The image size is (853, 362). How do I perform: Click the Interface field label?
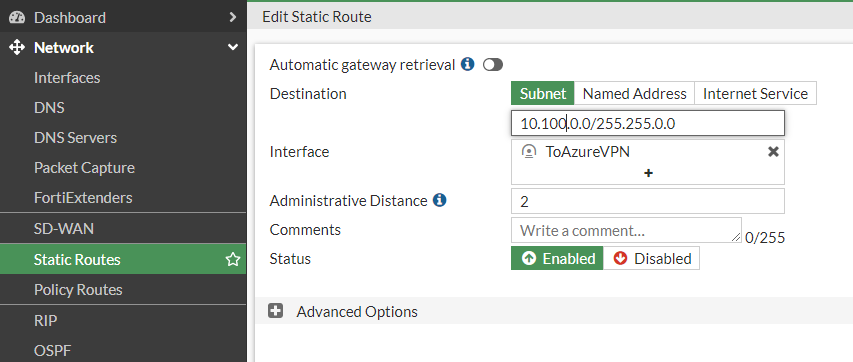coord(299,151)
